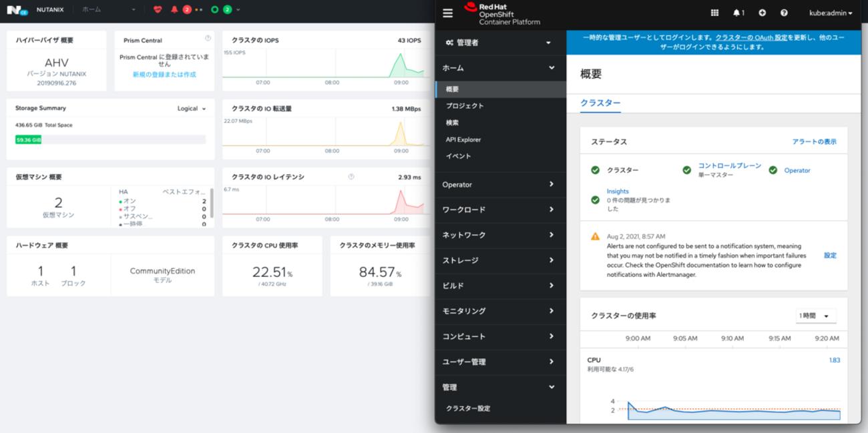Click the Prism Central help question icon

tap(208, 39)
